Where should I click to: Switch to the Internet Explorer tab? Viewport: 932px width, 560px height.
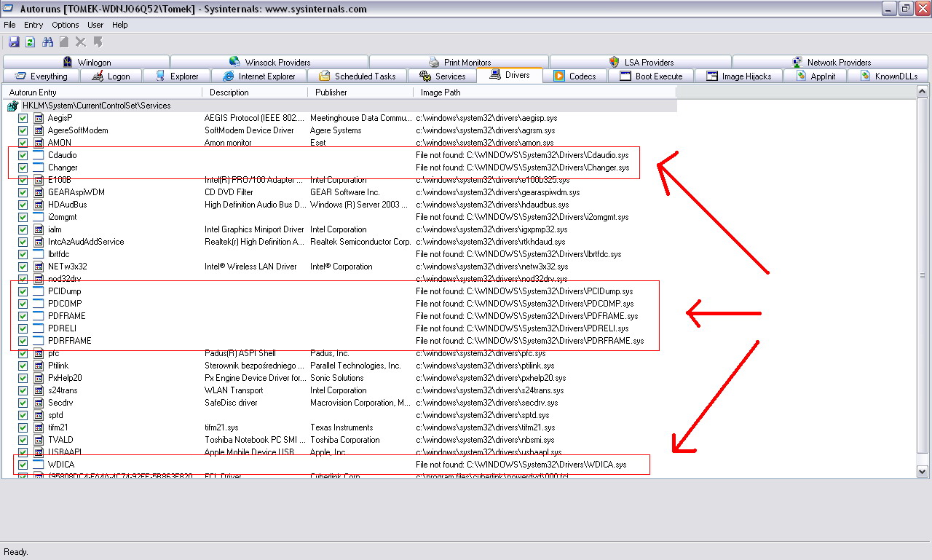(259, 76)
